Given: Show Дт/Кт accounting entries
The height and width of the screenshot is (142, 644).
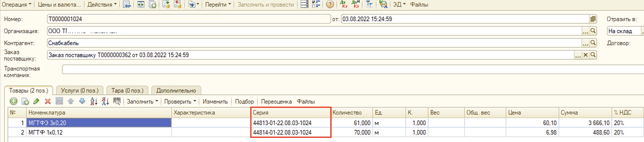Looking at the screenshot, I should 344,4.
